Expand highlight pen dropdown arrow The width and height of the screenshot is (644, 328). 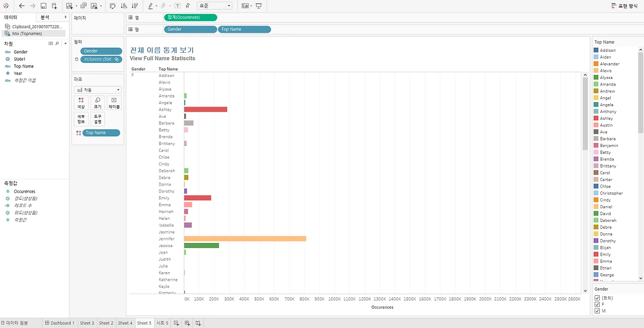[156, 6]
